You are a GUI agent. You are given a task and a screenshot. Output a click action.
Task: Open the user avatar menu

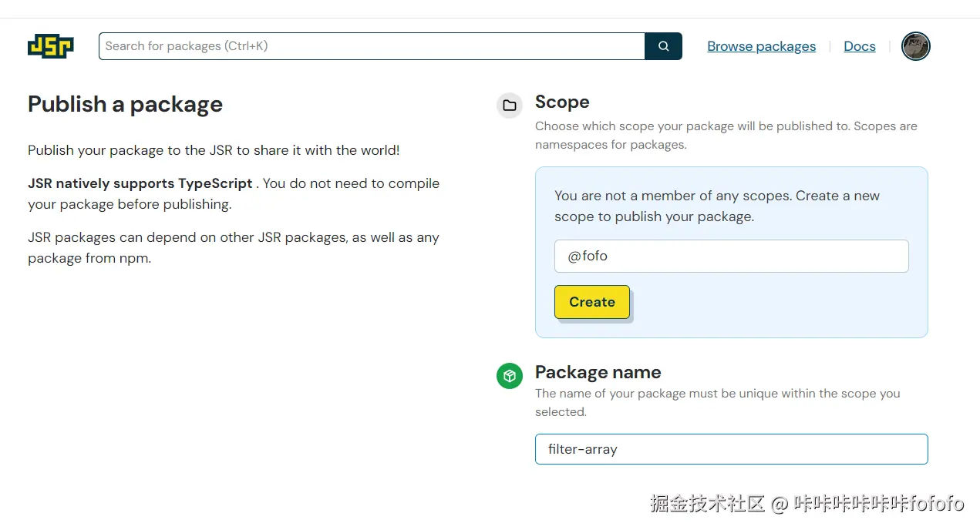pos(916,46)
